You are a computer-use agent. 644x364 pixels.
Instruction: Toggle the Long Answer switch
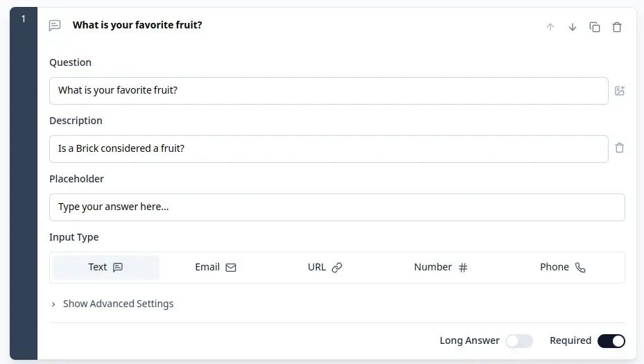(x=519, y=341)
